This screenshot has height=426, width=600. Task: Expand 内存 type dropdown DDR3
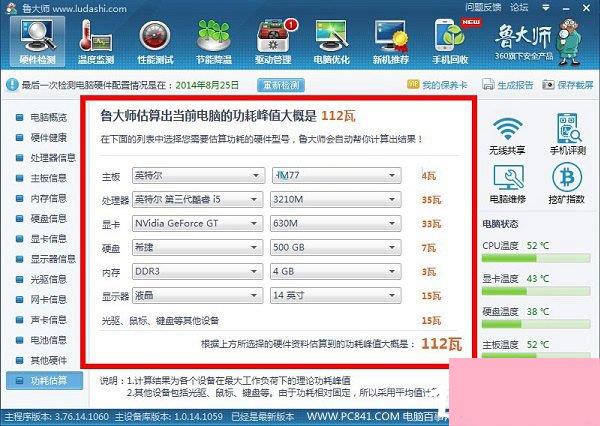click(x=197, y=271)
